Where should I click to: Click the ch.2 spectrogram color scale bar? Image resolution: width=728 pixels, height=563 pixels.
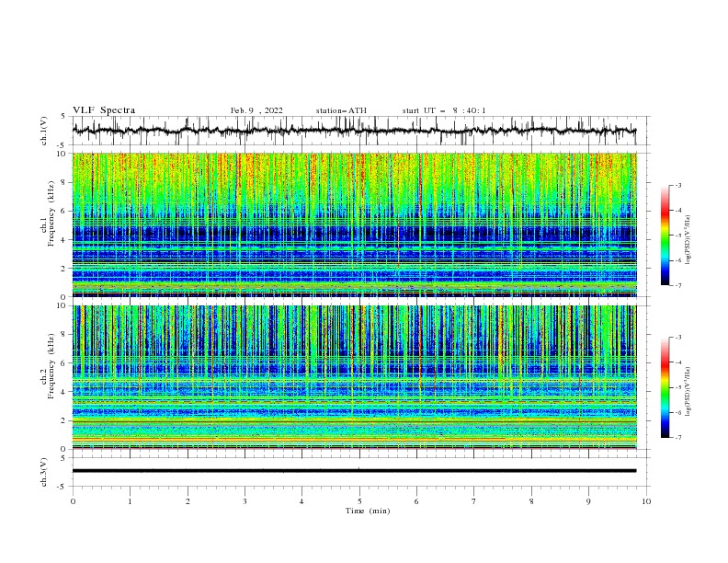665,387
